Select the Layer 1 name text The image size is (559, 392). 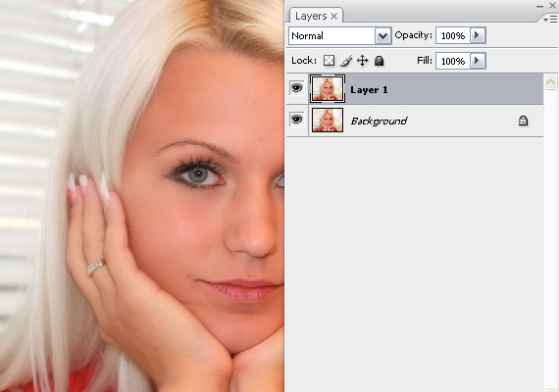[x=369, y=89]
